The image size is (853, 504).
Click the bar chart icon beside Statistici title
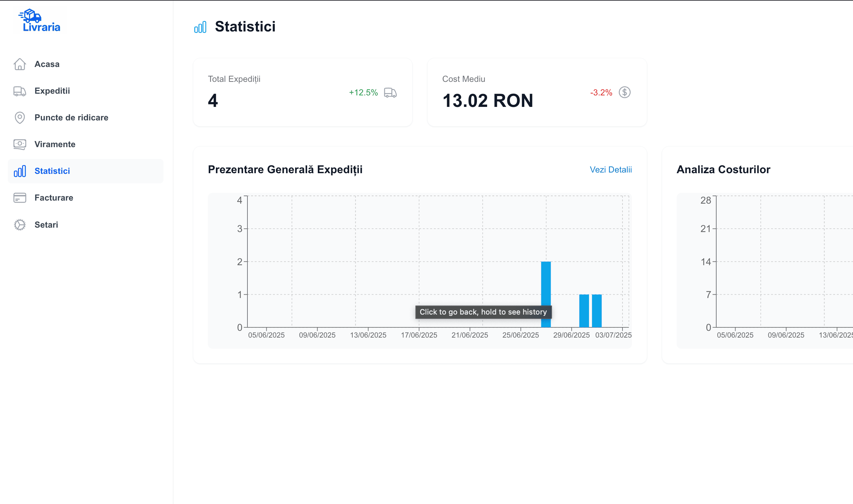[x=200, y=27]
